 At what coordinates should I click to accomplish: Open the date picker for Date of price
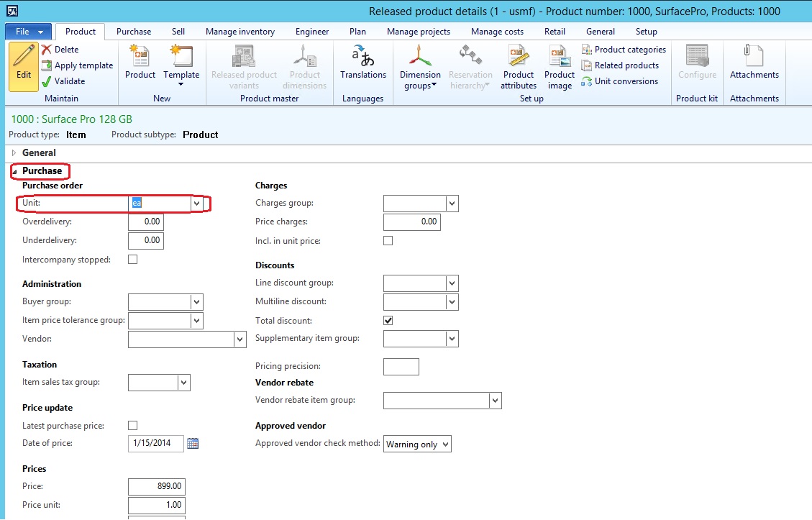click(x=192, y=443)
